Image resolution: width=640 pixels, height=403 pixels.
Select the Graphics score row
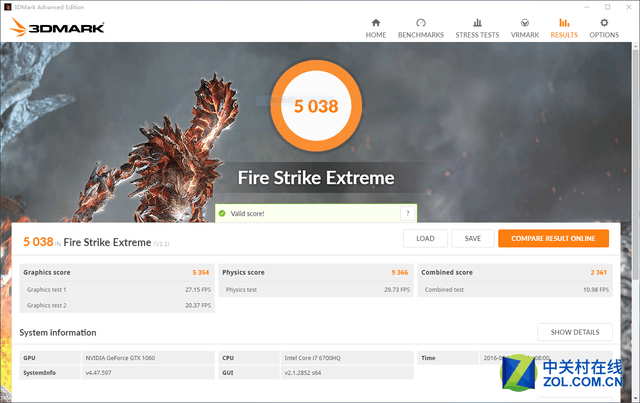point(117,272)
